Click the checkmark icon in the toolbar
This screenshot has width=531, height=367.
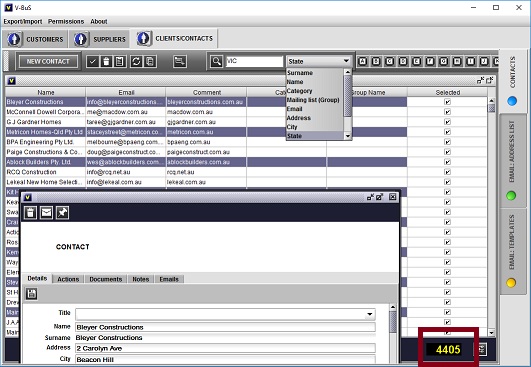92,61
